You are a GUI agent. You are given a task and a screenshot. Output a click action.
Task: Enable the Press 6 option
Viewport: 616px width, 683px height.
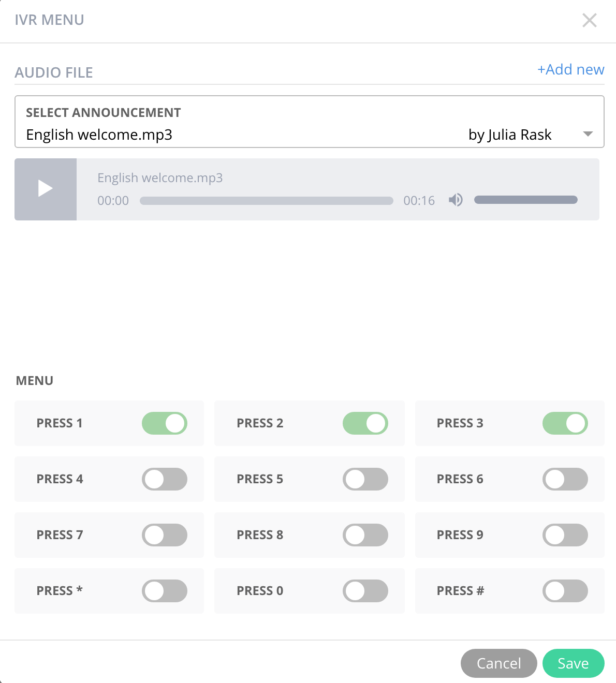click(x=565, y=479)
